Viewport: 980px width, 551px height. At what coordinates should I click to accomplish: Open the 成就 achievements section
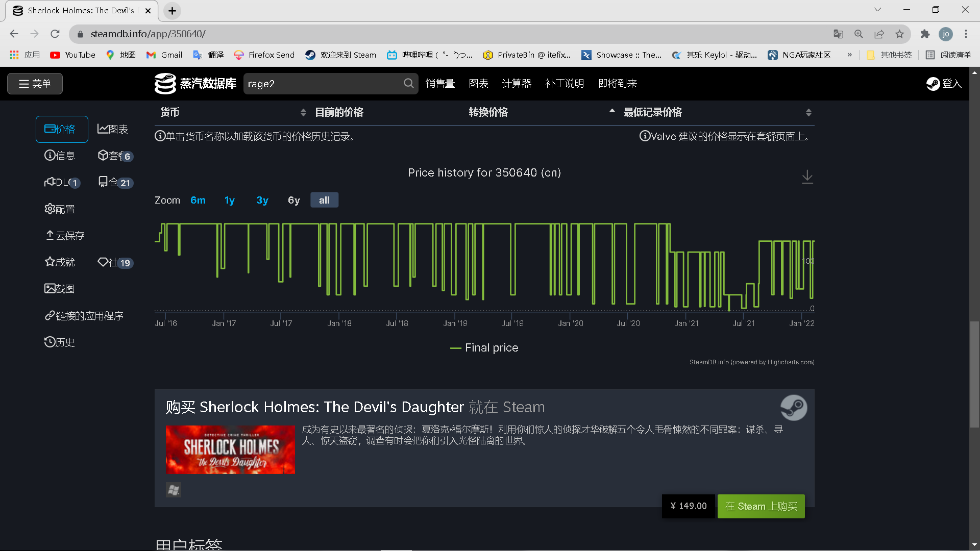(60, 262)
